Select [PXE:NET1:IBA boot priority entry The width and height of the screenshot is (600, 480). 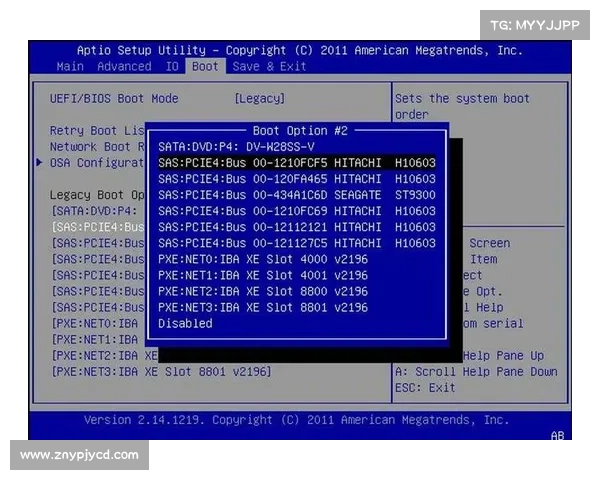pos(95,340)
